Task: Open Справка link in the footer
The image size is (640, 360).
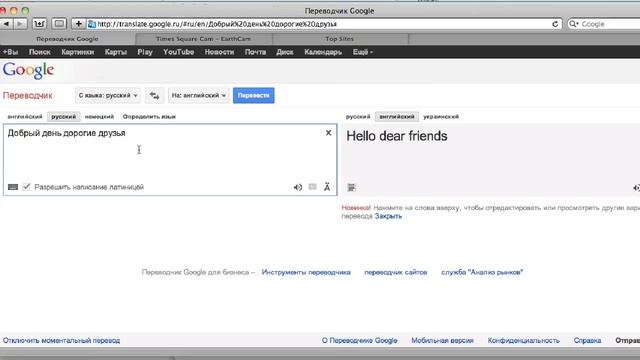Action: point(587,340)
